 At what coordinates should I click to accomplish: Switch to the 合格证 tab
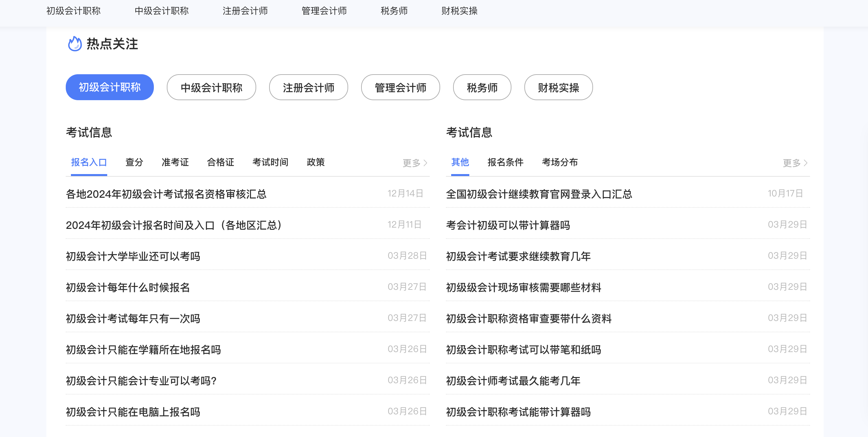pos(221,162)
